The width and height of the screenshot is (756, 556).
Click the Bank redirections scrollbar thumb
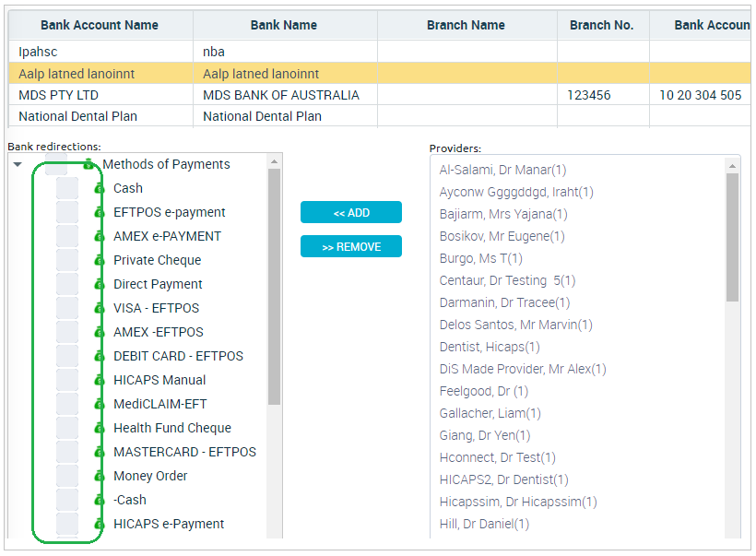[x=275, y=287]
